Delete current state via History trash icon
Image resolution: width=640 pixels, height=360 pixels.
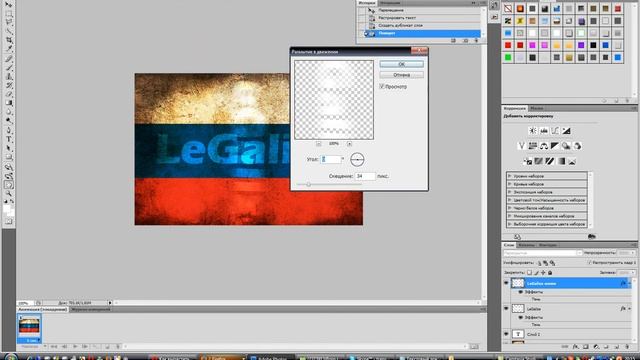click(x=476, y=40)
